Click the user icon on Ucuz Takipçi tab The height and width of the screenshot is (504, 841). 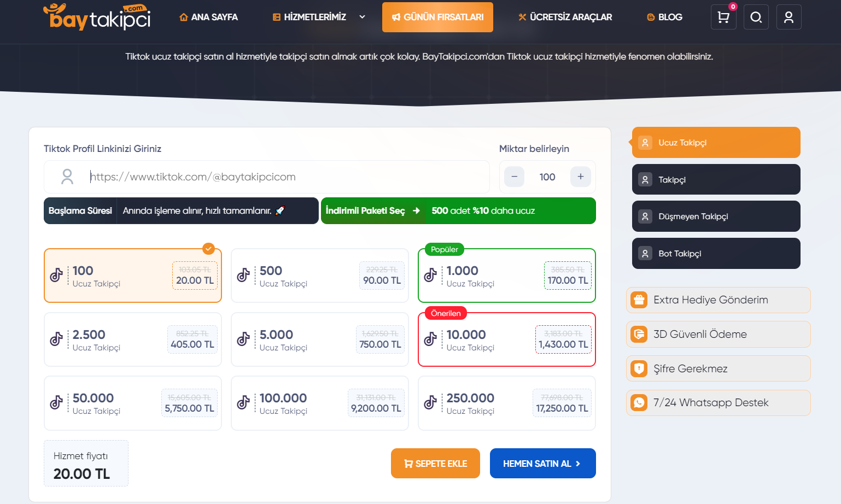coord(645,143)
